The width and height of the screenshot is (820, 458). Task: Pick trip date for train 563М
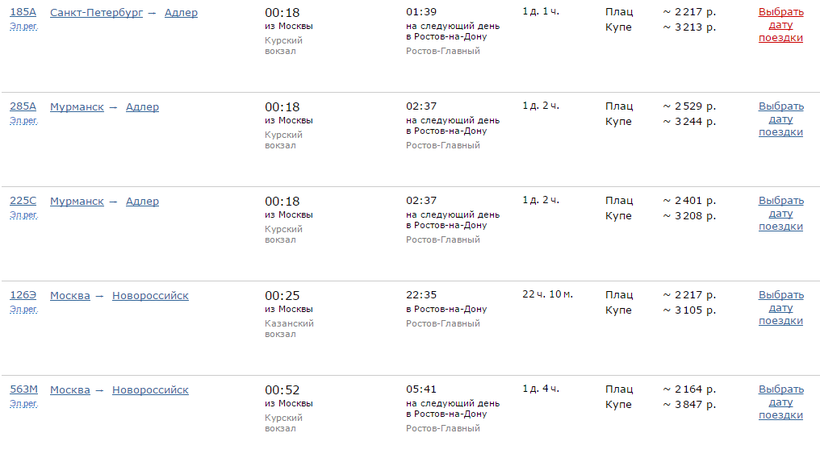780,402
